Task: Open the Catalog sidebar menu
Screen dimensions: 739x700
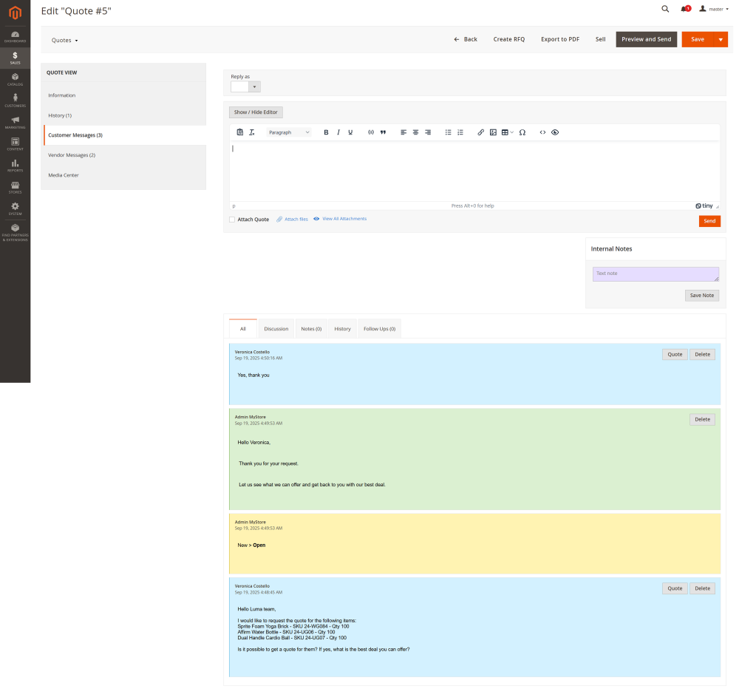Action: pos(15,80)
